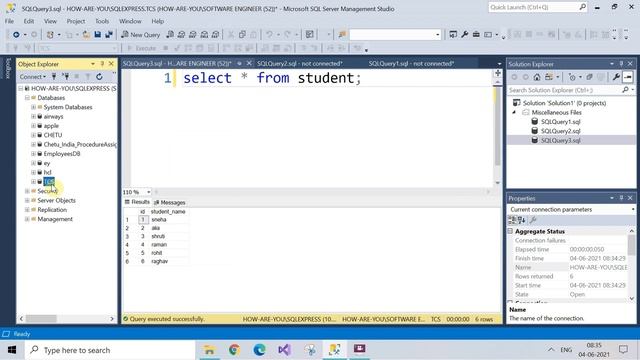This screenshot has width=640, height=360.
Task: Expand the Server Objects folder
Action: (x=27, y=200)
